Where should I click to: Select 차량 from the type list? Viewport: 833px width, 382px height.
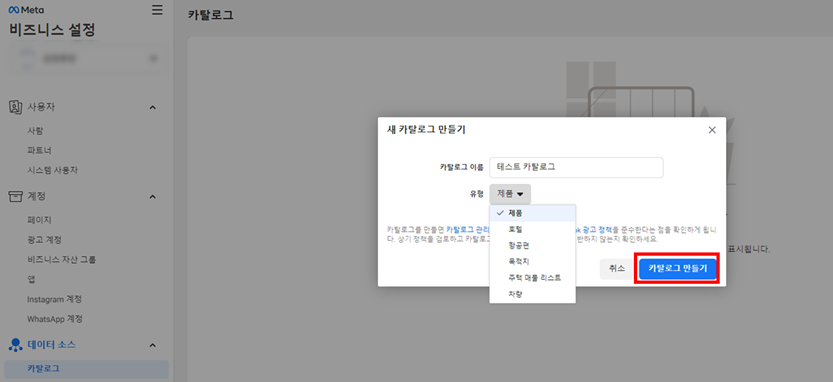[532, 294]
